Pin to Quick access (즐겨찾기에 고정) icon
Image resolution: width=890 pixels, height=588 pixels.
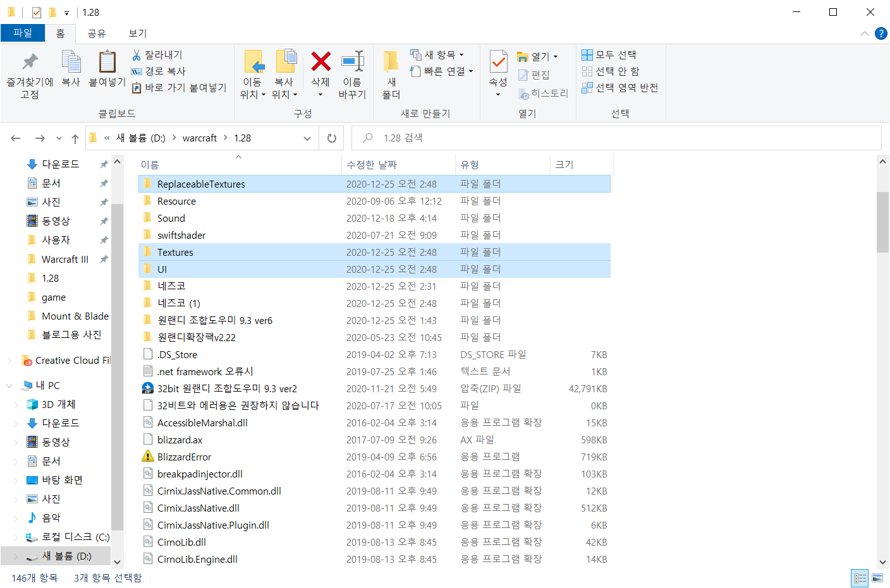click(30, 62)
